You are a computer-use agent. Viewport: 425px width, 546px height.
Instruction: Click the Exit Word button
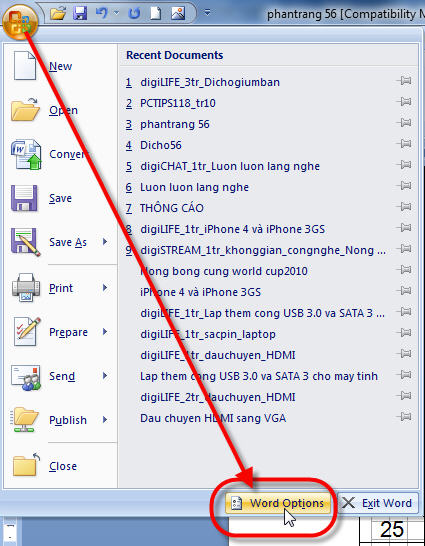pos(378,503)
